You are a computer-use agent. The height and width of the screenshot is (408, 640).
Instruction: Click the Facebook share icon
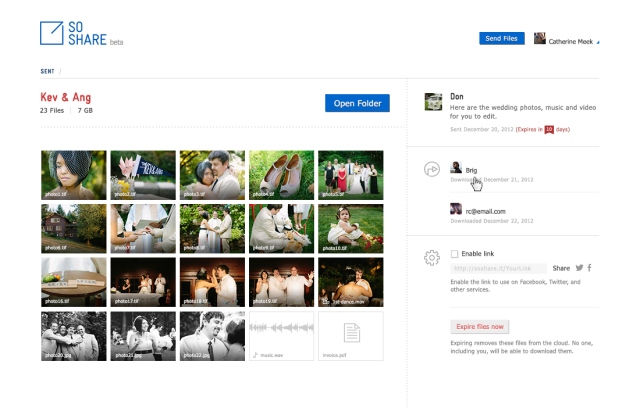point(590,268)
